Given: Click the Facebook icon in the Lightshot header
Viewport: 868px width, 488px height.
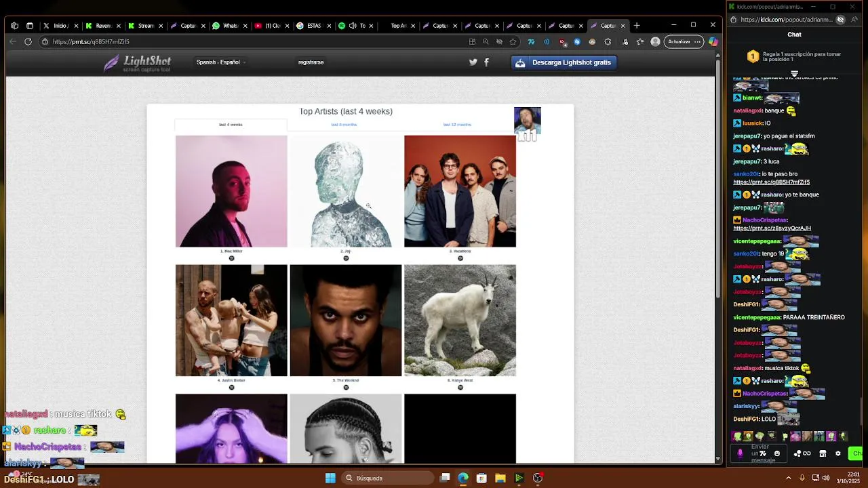Looking at the screenshot, I should point(486,62).
